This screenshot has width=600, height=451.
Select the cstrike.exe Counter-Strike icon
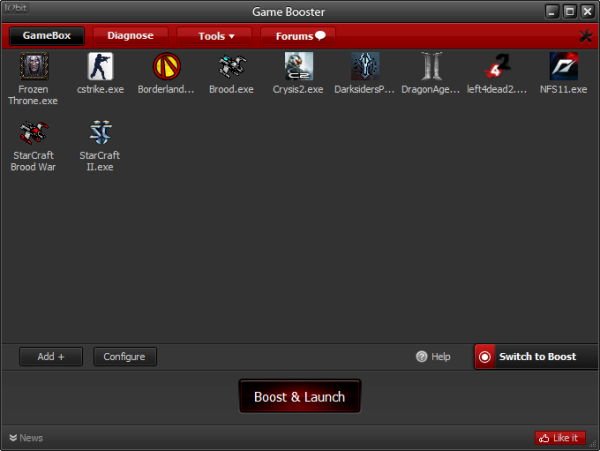coord(100,66)
